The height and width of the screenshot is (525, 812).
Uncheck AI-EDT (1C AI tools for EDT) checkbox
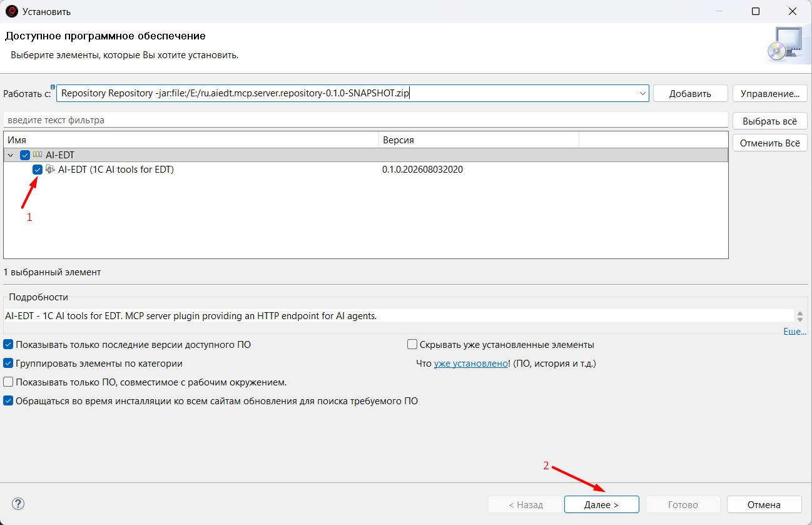click(38, 169)
